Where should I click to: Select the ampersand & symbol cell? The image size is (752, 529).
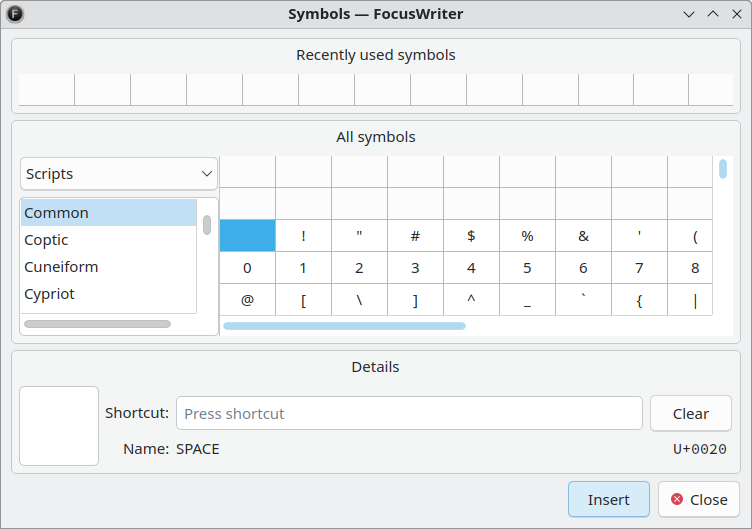583,236
